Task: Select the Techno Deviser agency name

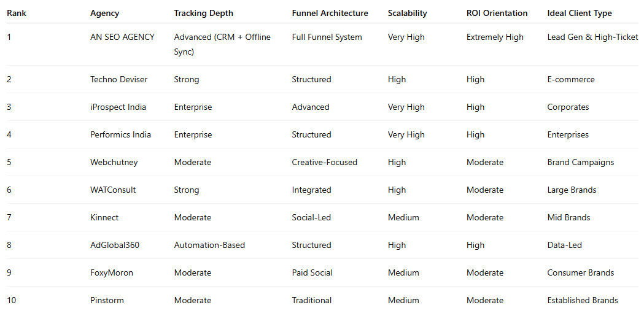Action: [x=118, y=79]
